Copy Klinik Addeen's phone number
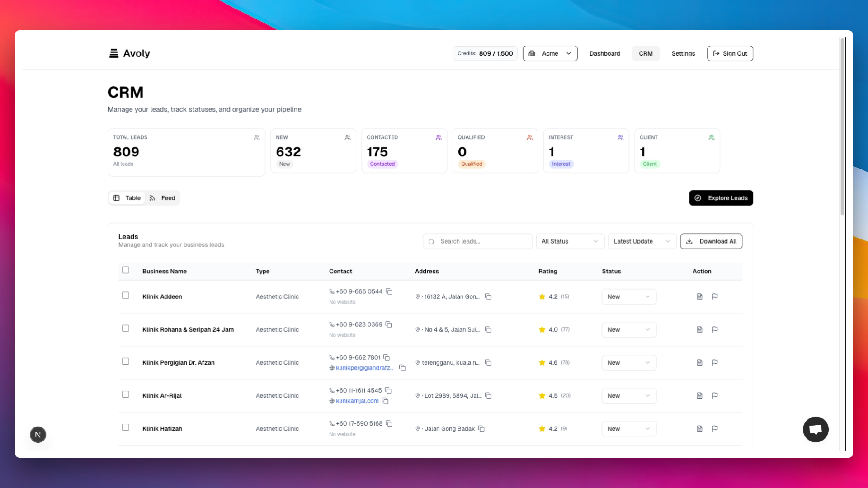Screen dimensions: 868x488 pyautogui.click(x=390, y=291)
